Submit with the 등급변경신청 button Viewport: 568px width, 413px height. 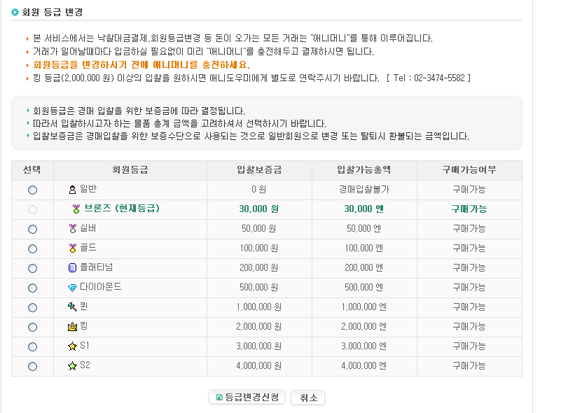click(247, 397)
